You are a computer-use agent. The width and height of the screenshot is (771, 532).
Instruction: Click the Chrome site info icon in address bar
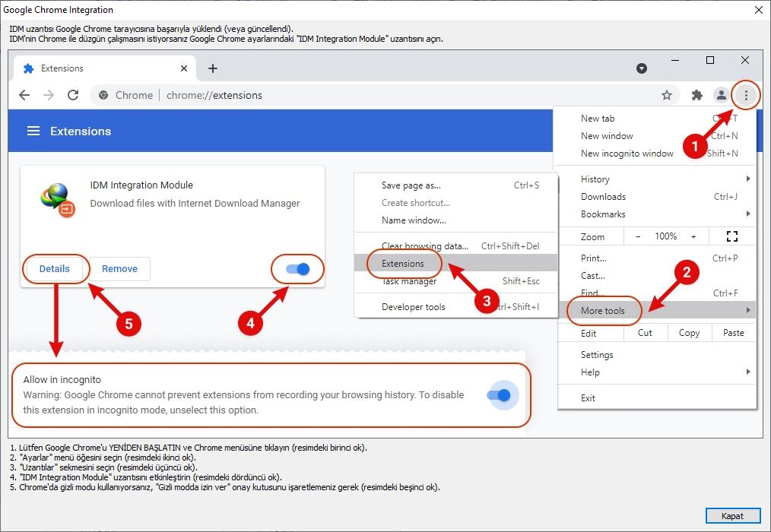tap(103, 96)
